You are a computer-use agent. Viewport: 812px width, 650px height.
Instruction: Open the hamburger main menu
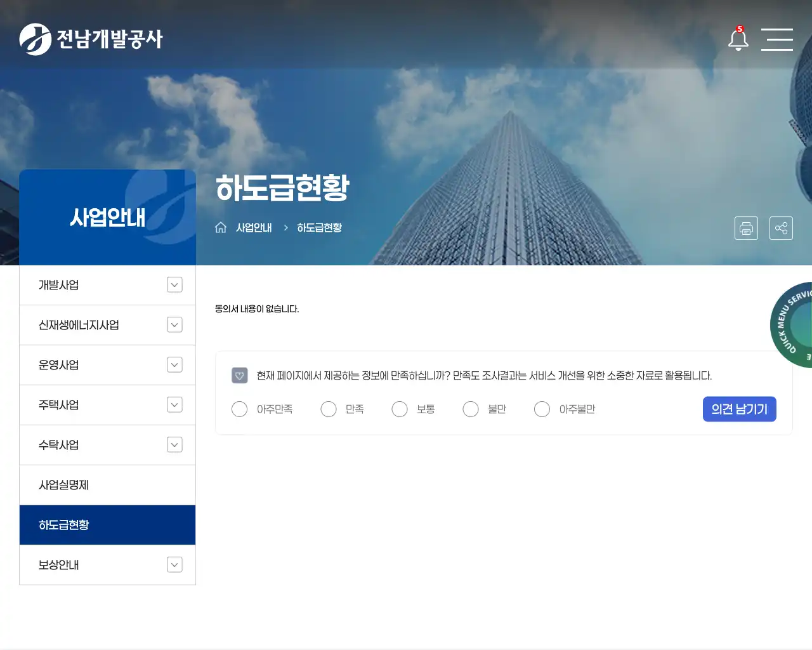pos(777,39)
